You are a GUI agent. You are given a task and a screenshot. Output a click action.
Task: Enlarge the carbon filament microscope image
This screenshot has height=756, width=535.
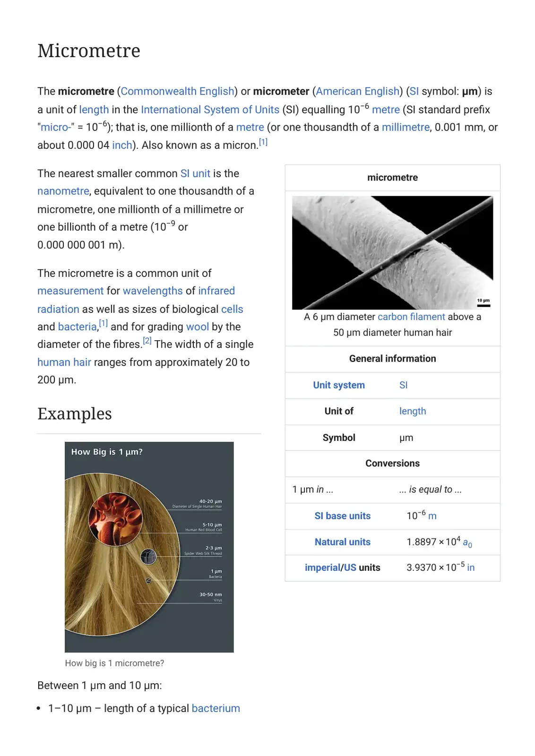[x=392, y=253]
